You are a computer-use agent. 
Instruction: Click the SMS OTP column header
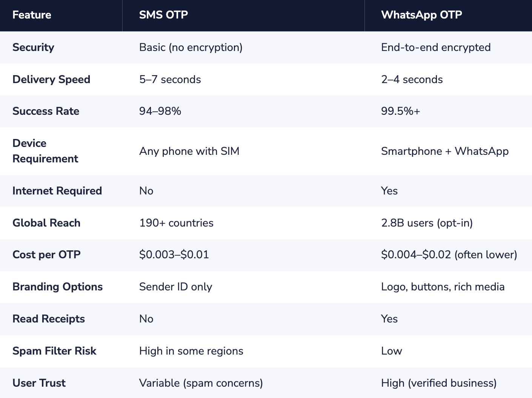pyautogui.click(x=163, y=15)
